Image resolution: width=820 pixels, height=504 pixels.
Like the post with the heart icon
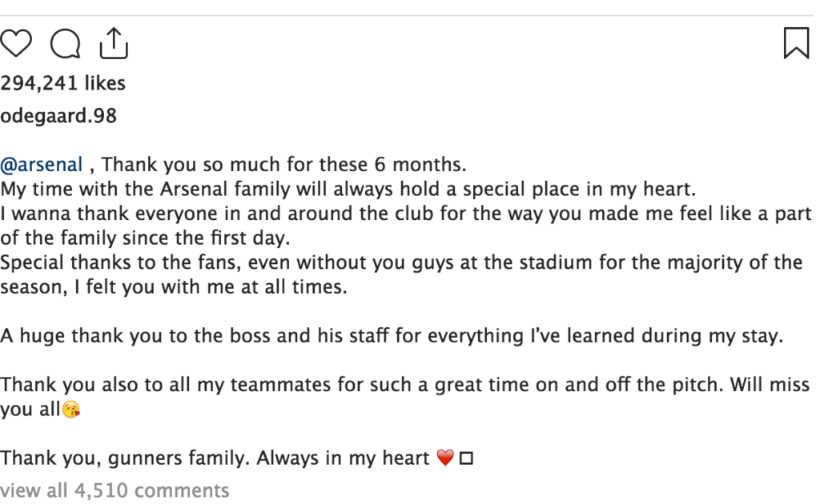pos(16,43)
